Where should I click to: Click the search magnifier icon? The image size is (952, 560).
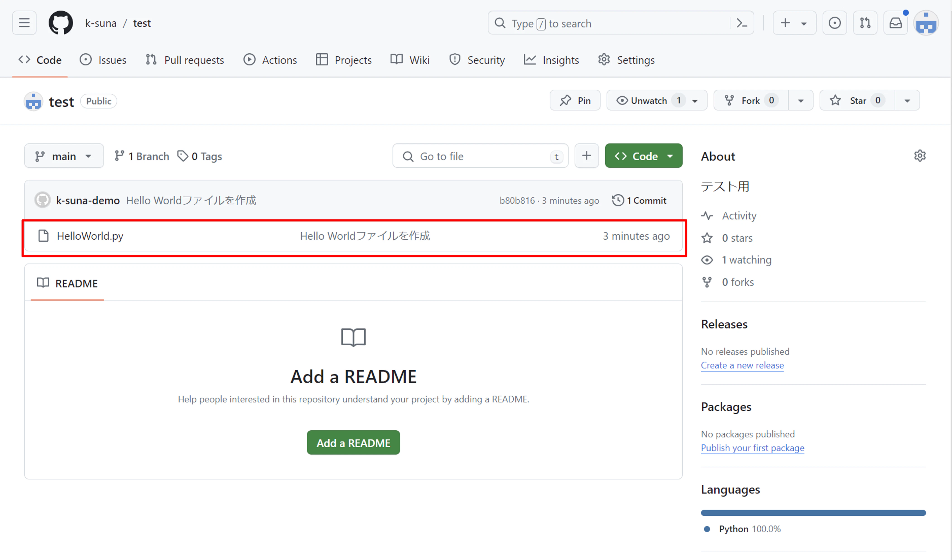pyautogui.click(x=500, y=23)
